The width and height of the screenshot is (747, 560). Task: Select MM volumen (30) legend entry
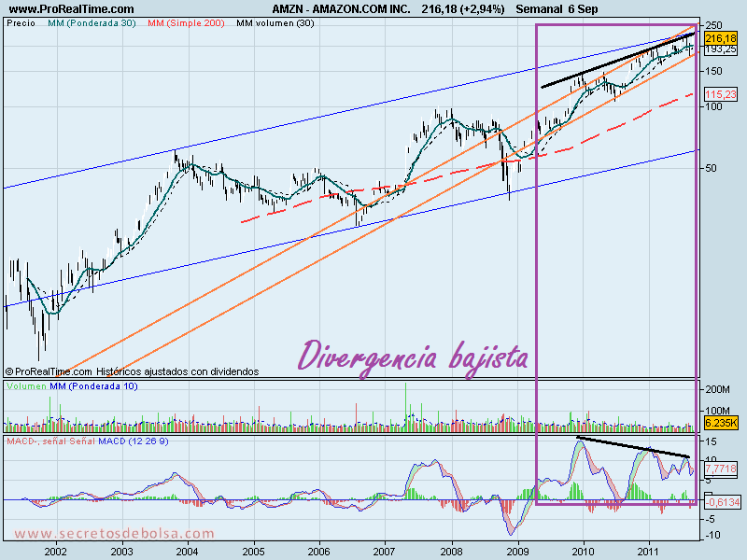[275, 22]
